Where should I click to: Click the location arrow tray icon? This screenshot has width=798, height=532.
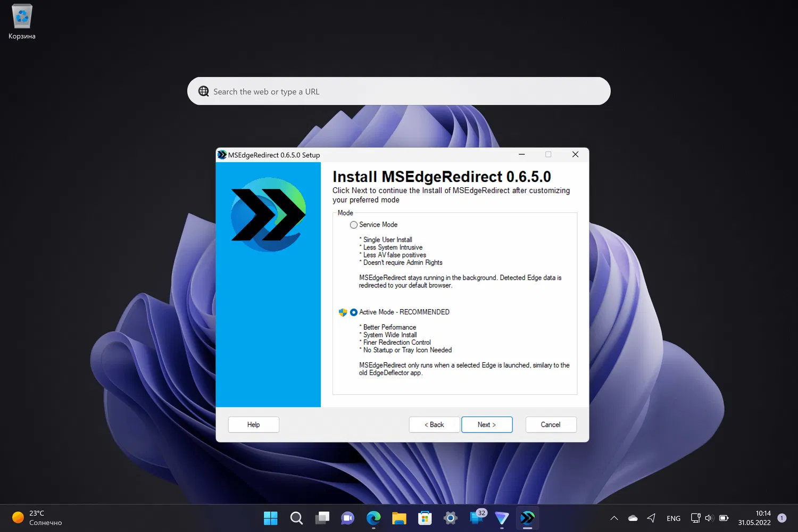pyautogui.click(x=651, y=518)
